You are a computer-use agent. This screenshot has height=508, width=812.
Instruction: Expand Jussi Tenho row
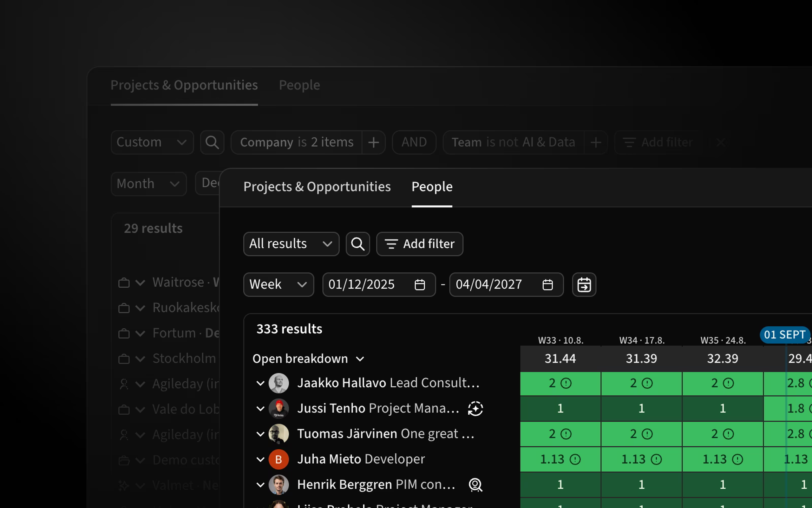click(260, 409)
